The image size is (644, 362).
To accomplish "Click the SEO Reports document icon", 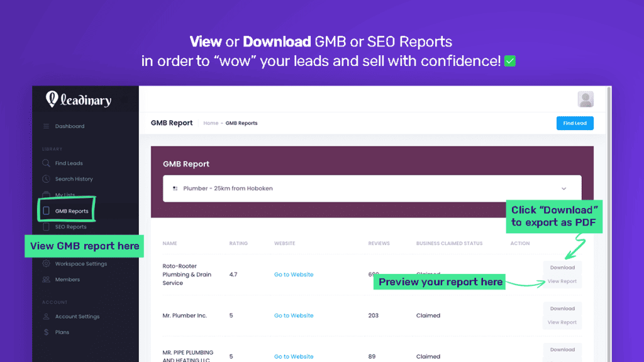I will (x=46, y=226).
